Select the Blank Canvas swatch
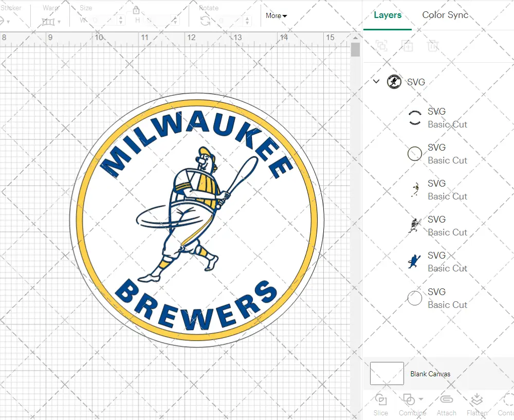514x420 pixels. point(387,373)
